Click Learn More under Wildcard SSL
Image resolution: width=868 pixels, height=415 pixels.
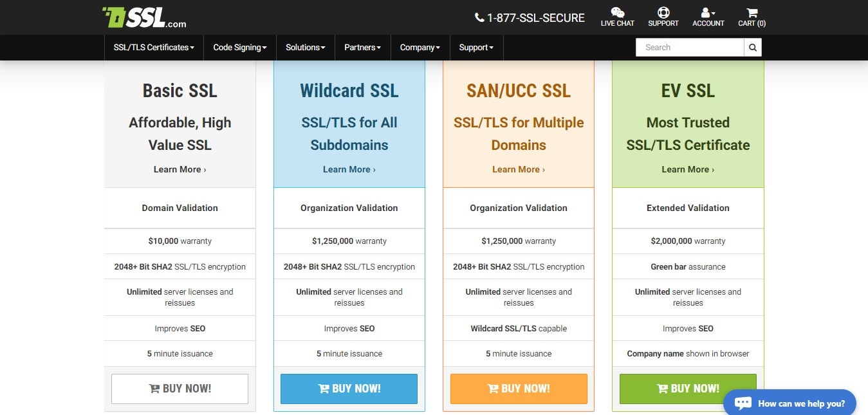pos(349,169)
